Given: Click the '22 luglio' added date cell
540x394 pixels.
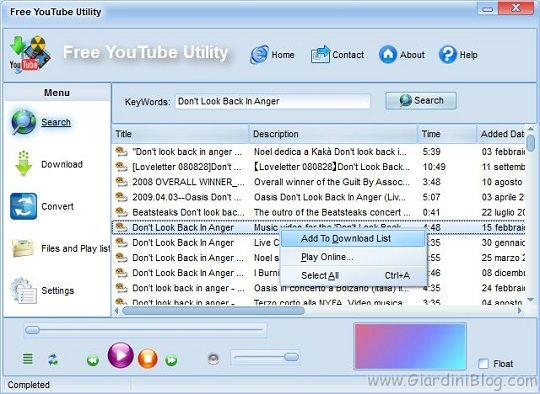Looking at the screenshot, I should tap(503, 212).
